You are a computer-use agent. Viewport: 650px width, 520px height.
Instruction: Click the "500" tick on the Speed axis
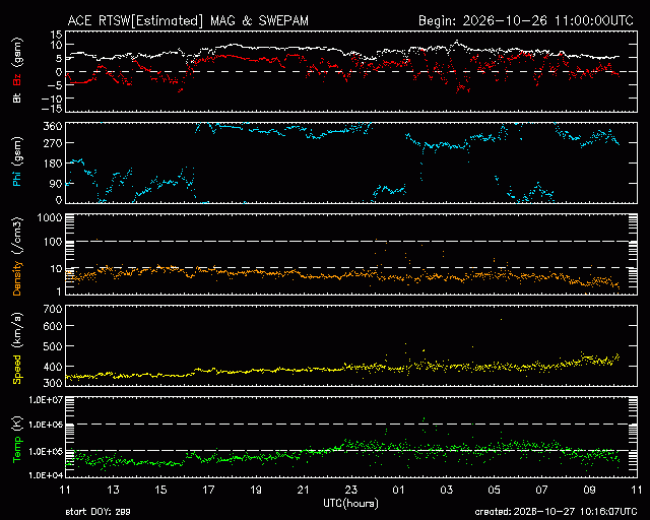point(53,347)
